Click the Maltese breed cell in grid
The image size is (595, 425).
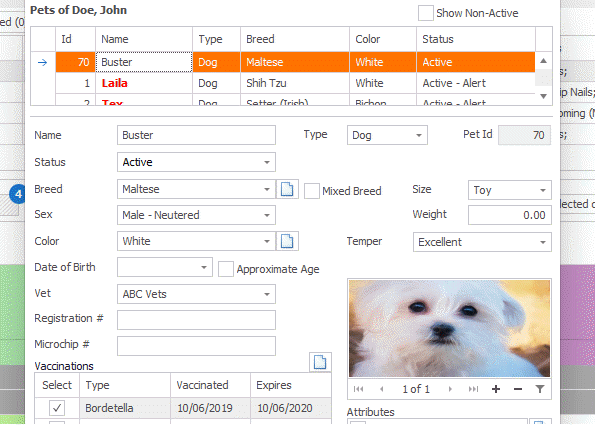(295, 62)
